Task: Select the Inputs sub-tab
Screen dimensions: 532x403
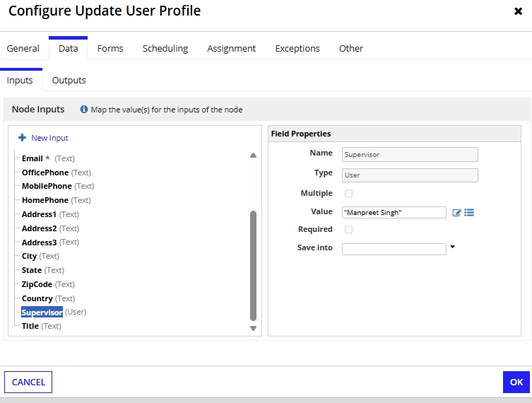Action: (20, 81)
